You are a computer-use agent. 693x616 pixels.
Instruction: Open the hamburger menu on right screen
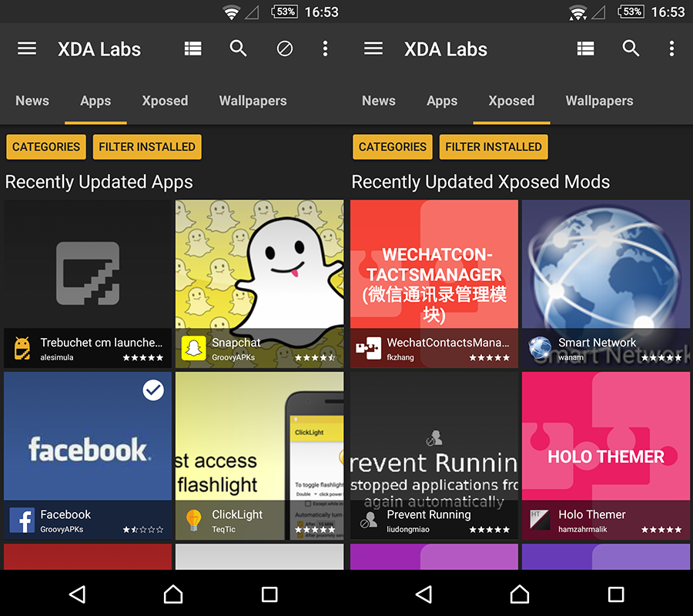pyautogui.click(x=373, y=49)
